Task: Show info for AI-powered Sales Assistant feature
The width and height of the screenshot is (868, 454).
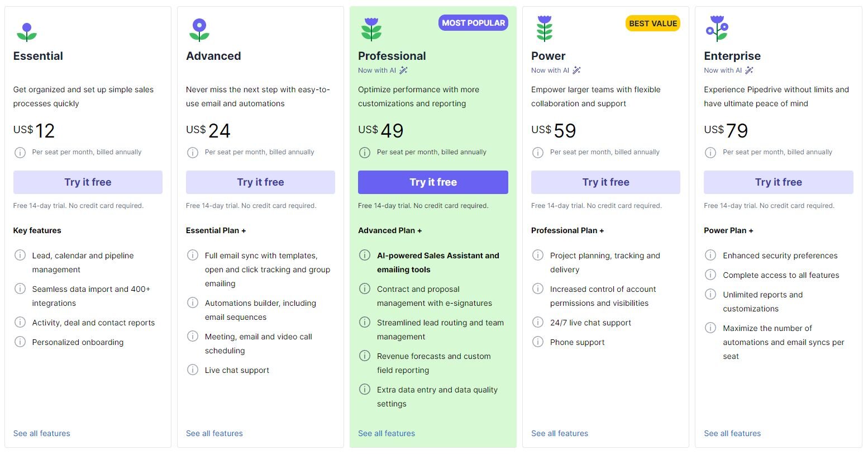Action: click(365, 255)
